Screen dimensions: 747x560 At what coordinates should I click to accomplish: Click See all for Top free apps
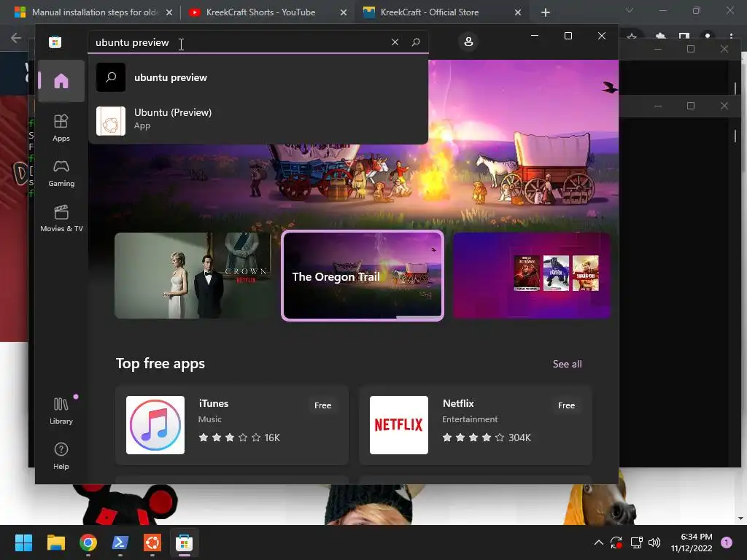[x=567, y=364]
